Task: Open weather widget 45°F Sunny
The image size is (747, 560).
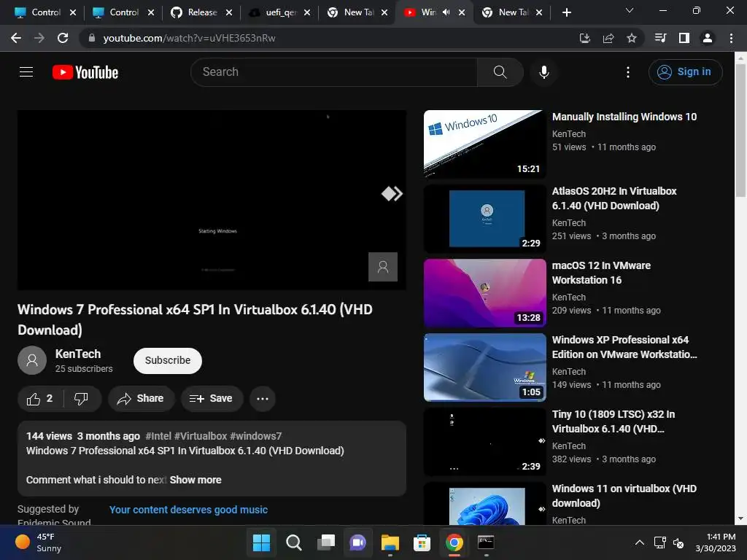Action: (39, 542)
